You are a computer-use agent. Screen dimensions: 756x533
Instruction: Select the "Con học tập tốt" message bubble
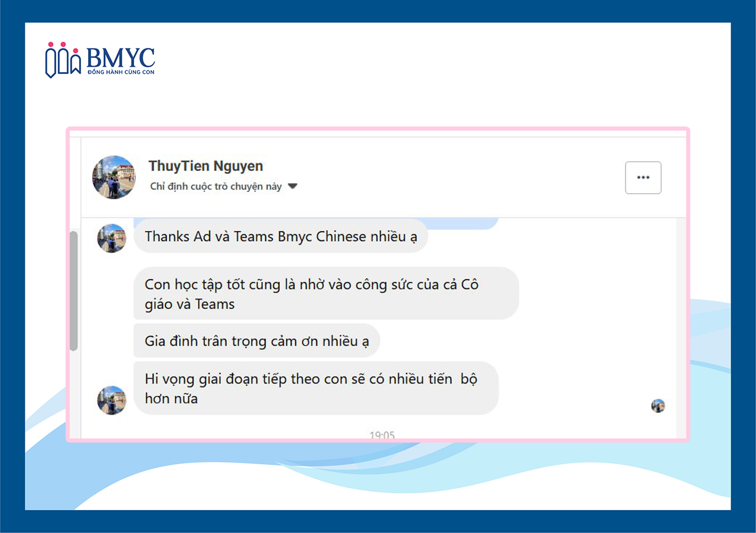326,294
